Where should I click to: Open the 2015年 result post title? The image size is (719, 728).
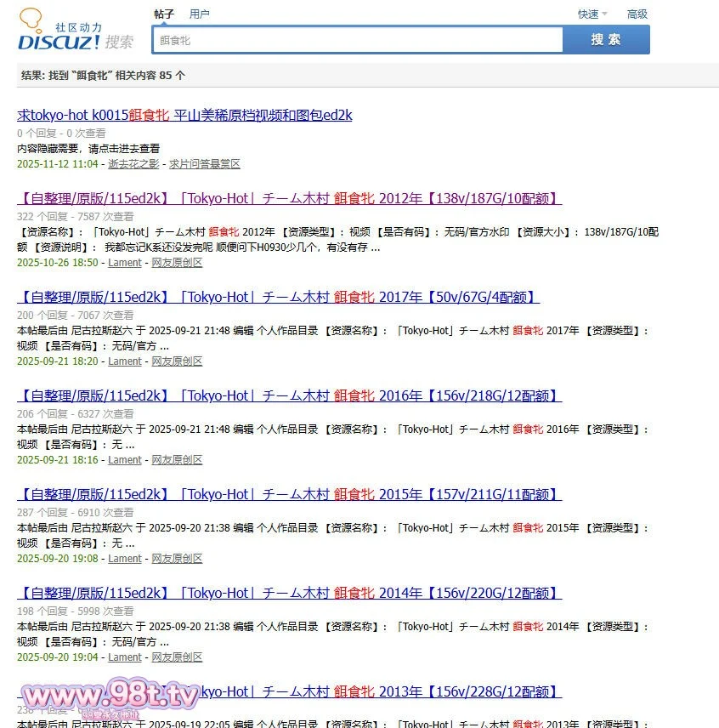[289, 494]
